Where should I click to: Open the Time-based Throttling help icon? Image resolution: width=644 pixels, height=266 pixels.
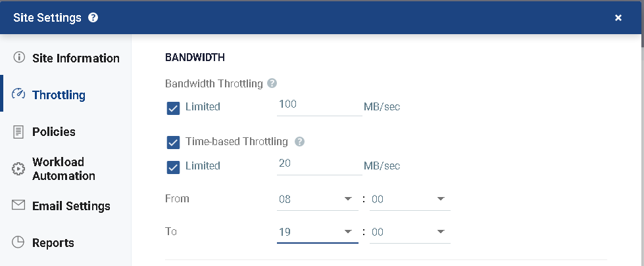[x=300, y=142]
